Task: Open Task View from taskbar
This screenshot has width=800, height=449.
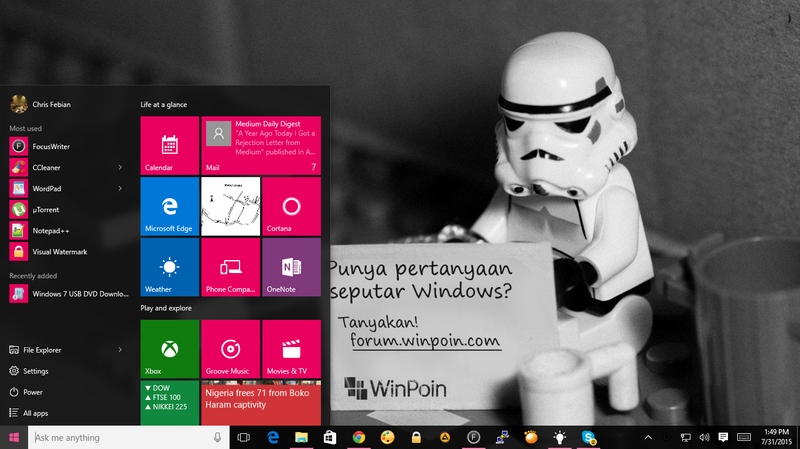Action: pos(244,437)
